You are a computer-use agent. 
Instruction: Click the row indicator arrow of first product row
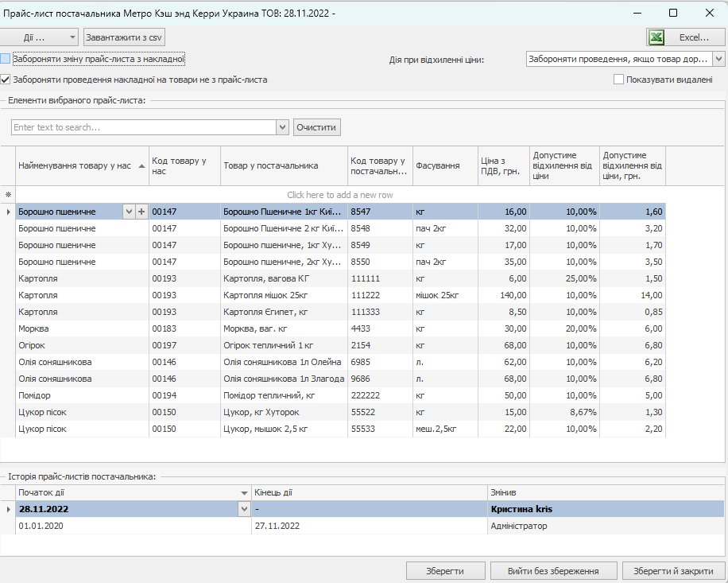tap(8, 212)
